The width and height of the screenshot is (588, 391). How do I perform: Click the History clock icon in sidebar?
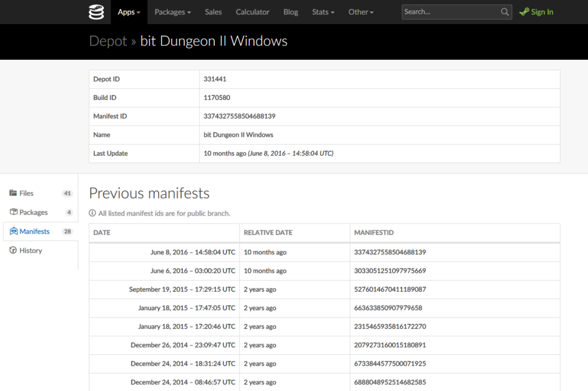(x=13, y=250)
